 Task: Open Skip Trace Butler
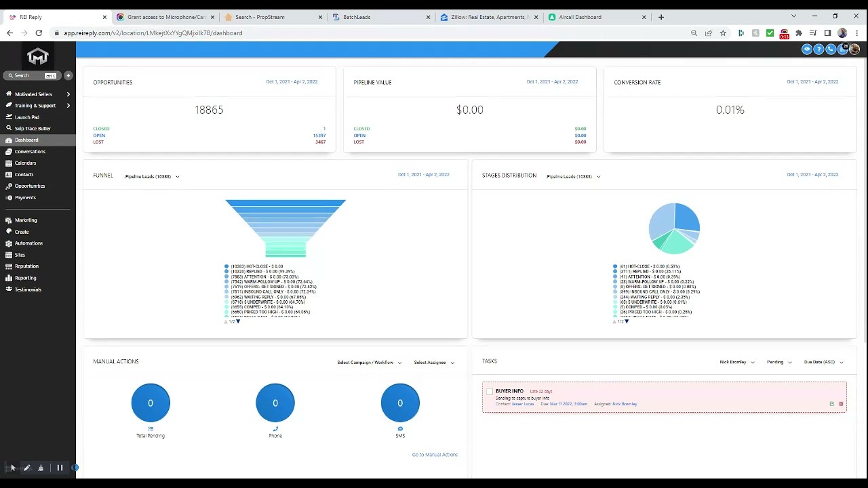coord(37,129)
